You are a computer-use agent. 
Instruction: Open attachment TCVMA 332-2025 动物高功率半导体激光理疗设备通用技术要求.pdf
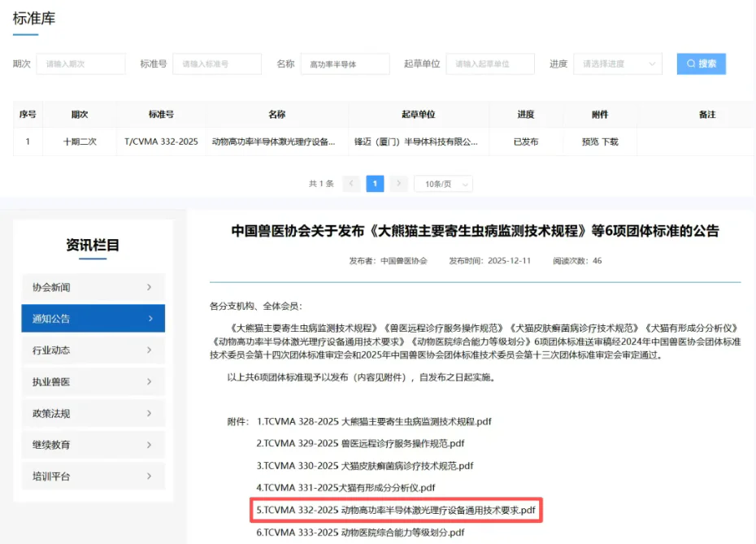(396, 510)
